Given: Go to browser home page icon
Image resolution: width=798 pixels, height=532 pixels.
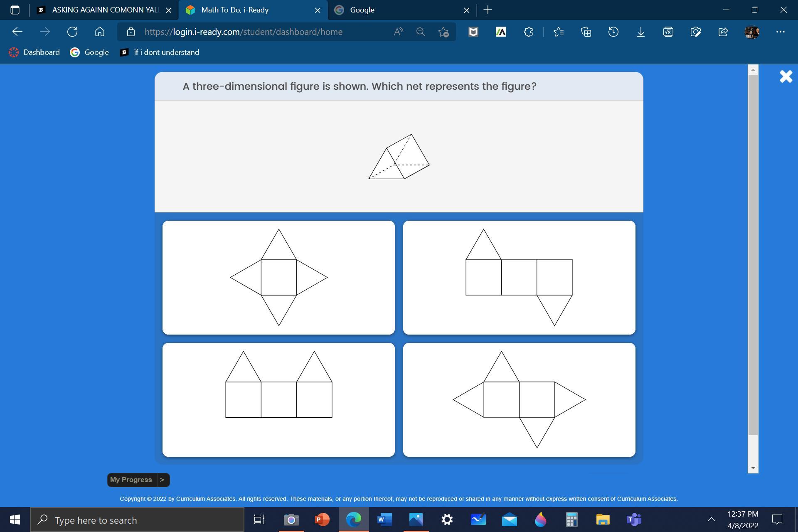Looking at the screenshot, I should (100, 32).
